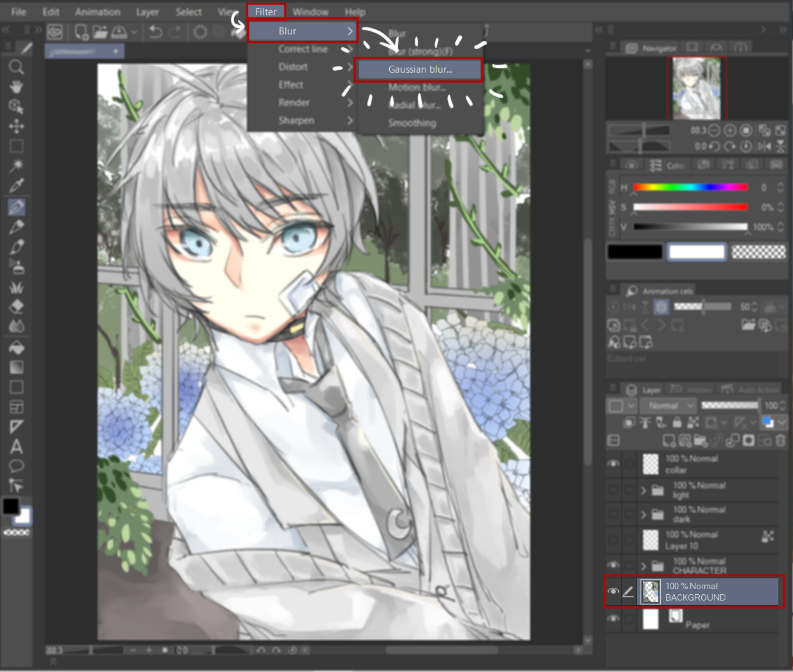793x672 pixels.
Task: Adjust the Saturation slider
Action: tap(690, 207)
